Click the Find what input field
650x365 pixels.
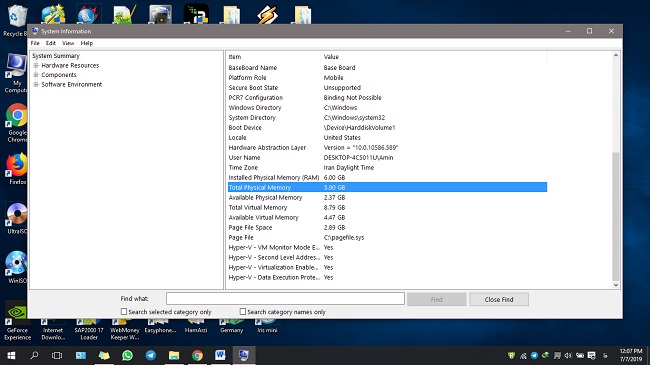pyautogui.click(x=285, y=299)
